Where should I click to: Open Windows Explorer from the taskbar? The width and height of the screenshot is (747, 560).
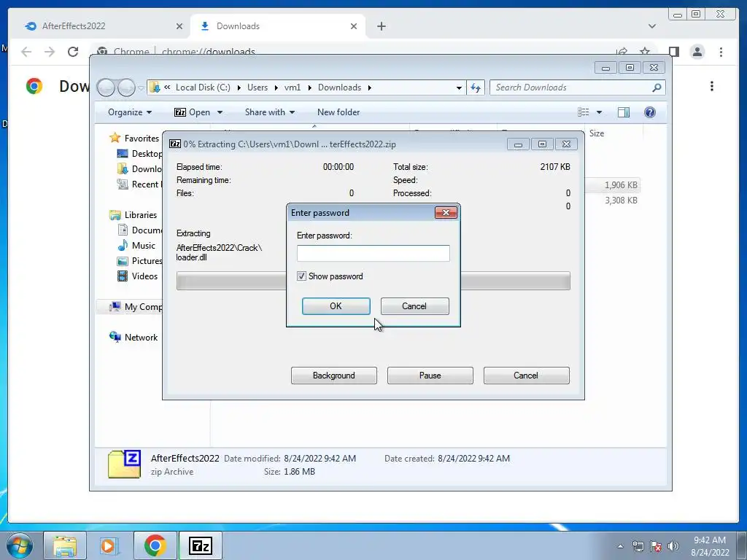pos(65,545)
